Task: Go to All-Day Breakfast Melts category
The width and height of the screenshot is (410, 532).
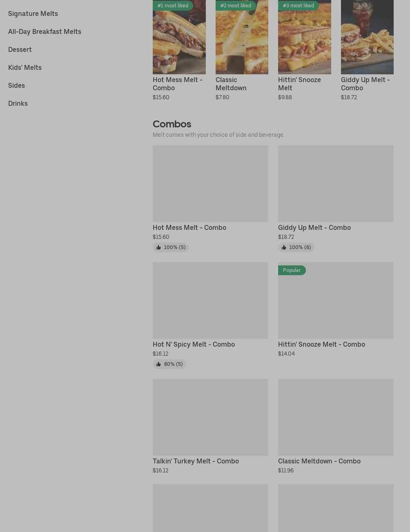Action: 45,31
